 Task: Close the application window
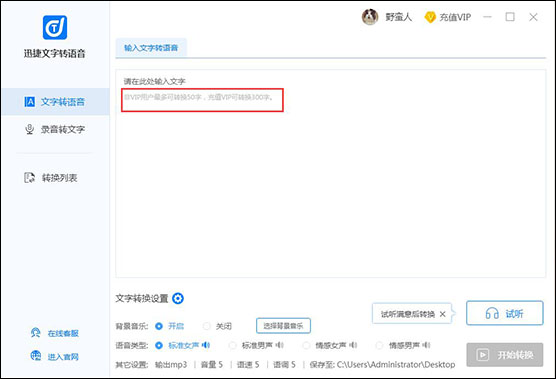point(533,17)
